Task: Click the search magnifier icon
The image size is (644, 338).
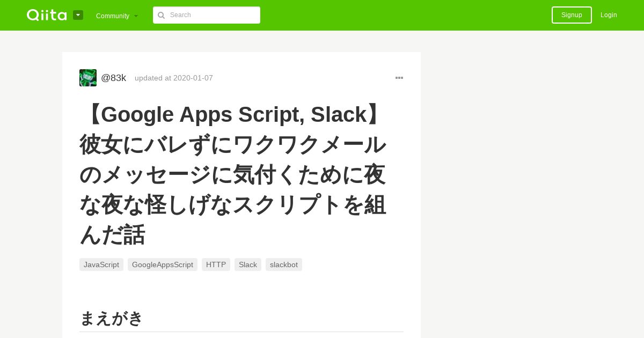Action: [x=161, y=15]
